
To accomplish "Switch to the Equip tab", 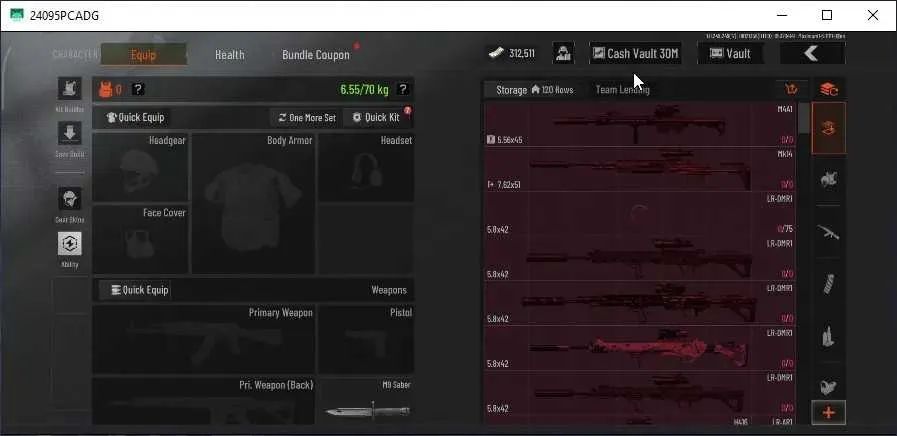I will click(144, 55).
